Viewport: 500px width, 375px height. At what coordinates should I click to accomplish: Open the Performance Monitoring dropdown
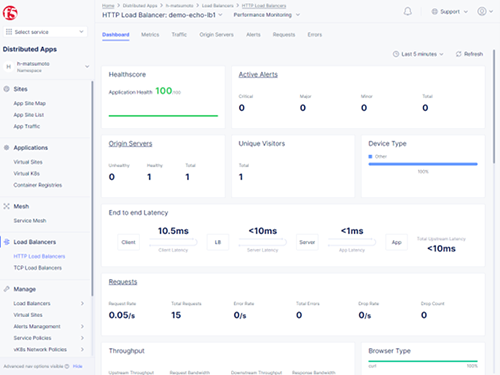coord(267,15)
